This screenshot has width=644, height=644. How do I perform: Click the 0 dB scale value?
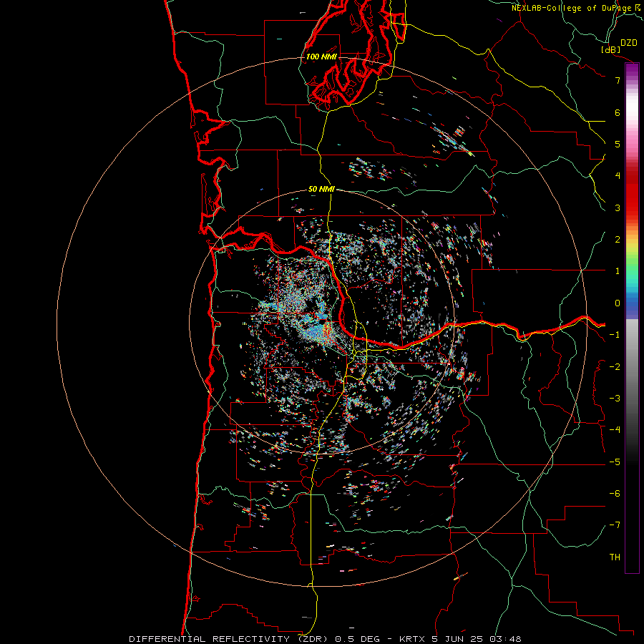click(x=618, y=303)
